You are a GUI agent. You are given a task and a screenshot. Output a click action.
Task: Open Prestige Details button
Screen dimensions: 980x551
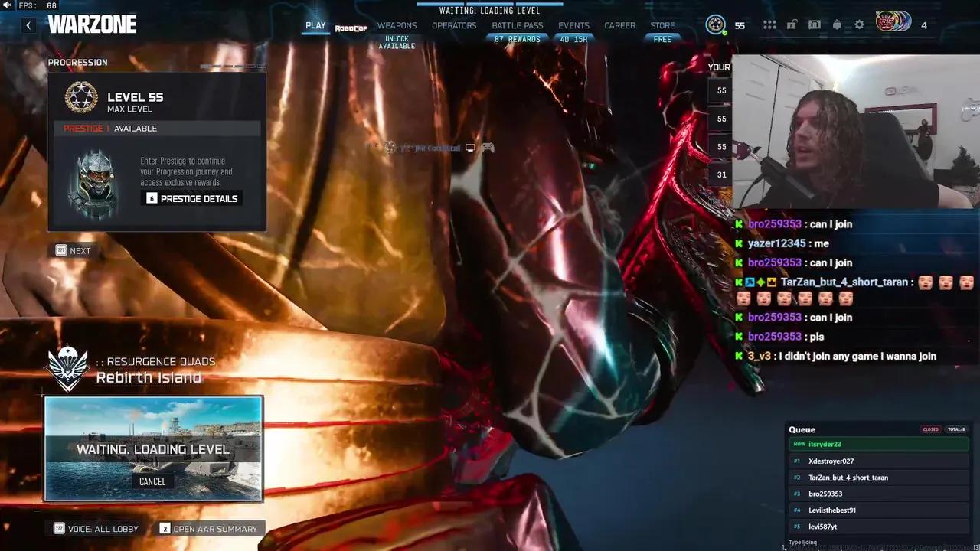[x=192, y=198]
